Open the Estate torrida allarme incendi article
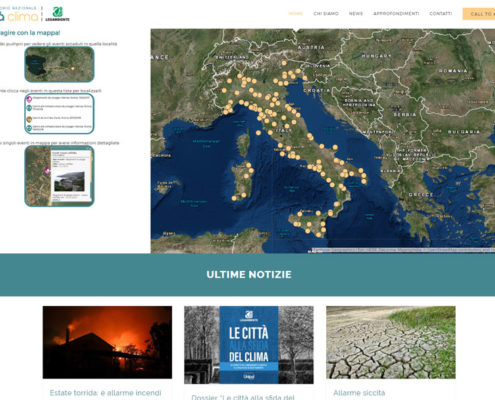 click(x=105, y=393)
